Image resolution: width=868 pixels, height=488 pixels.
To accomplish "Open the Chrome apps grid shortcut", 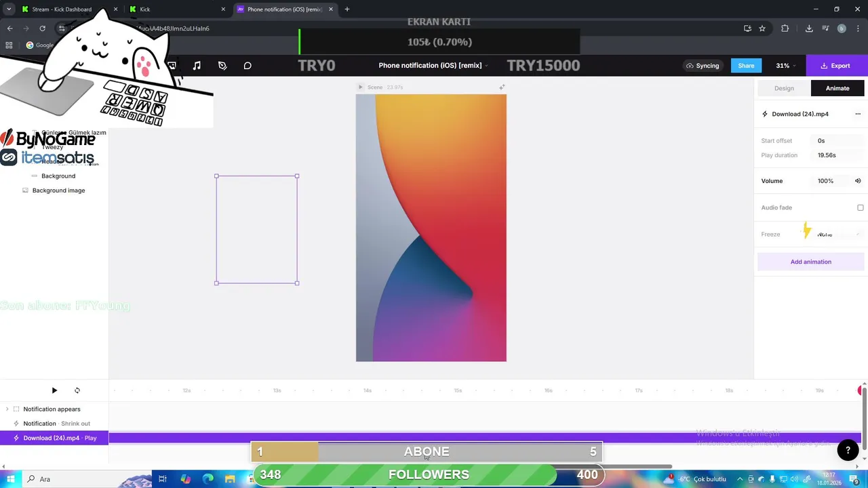I will (x=9, y=45).
